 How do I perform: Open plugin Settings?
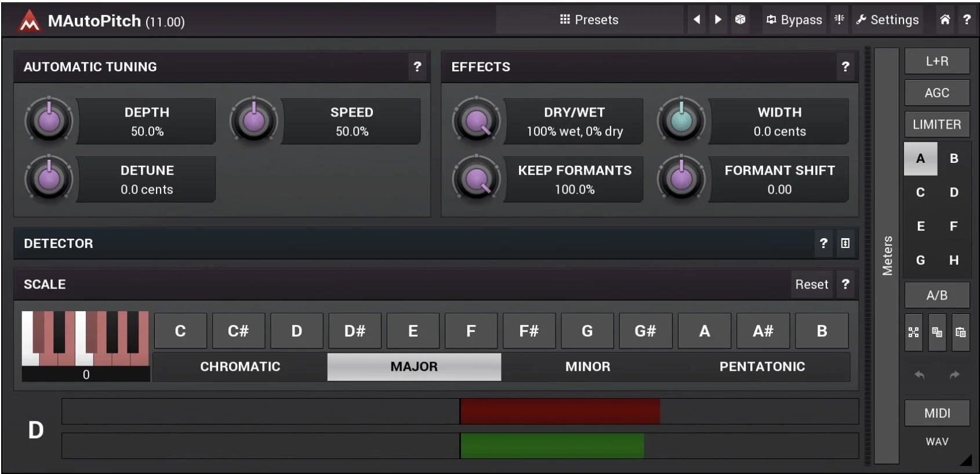click(887, 20)
